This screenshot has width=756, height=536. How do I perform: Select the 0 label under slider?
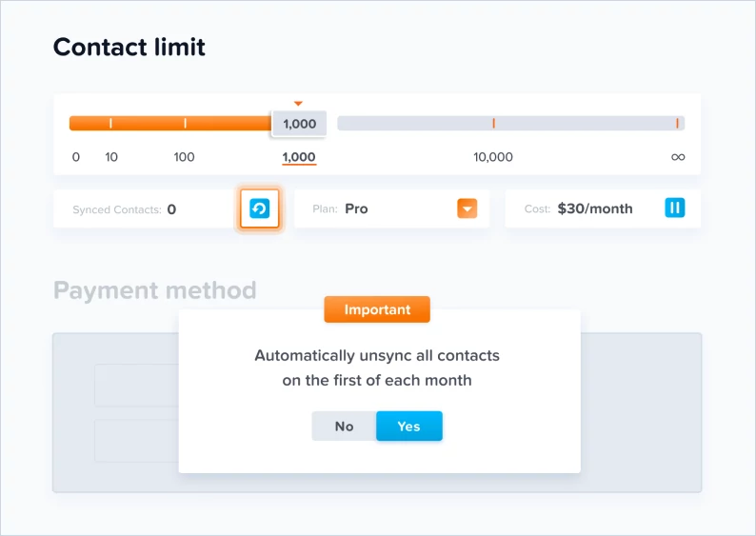(76, 157)
